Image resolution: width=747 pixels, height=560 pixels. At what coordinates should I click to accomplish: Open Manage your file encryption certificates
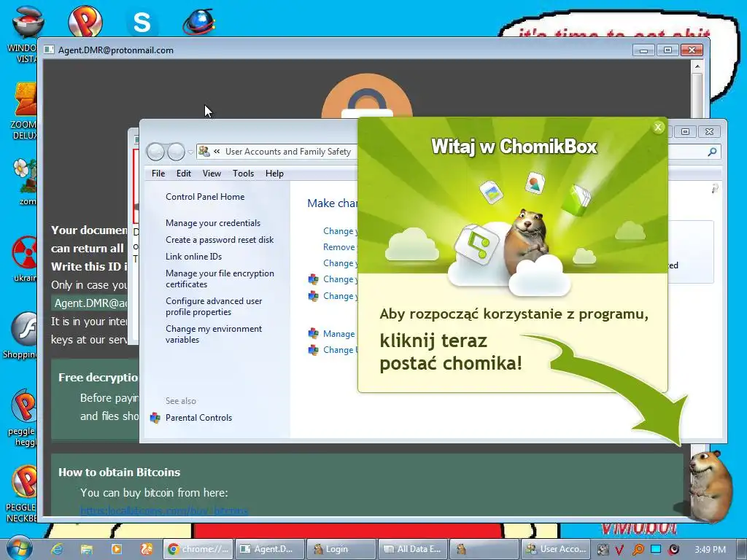[x=220, y=279]
